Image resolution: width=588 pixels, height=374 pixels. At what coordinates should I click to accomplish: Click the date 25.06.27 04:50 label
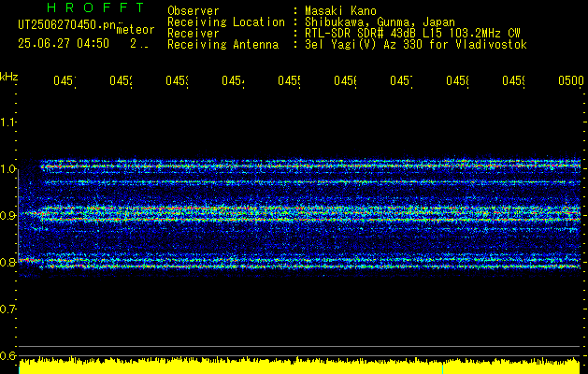64,44
